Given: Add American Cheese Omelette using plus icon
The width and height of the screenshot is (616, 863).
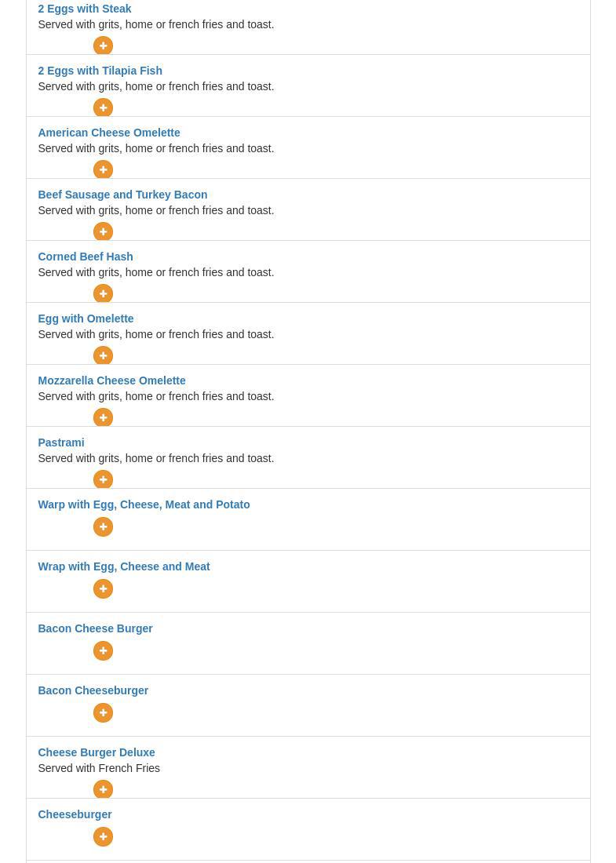Looking at the screenshot, I should click(103, 169).
